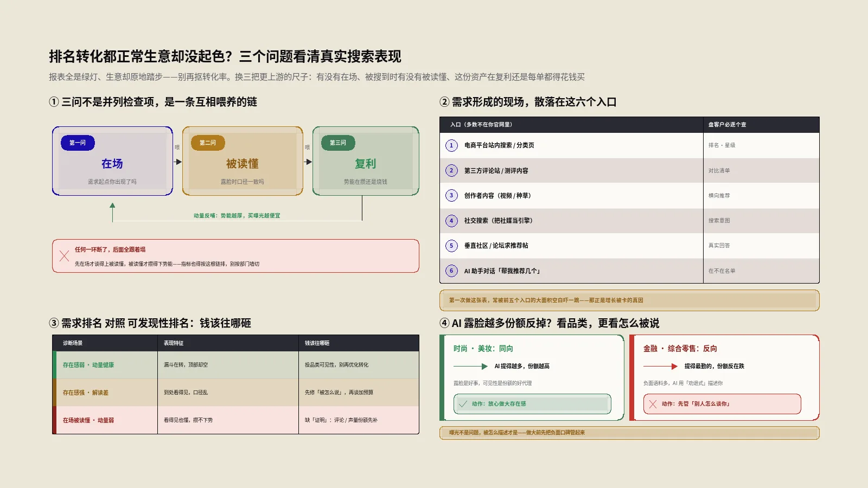Click the section heading ④ AI 露脸越多份额反掉
Screen dimensions: 868x488
pyautogui.click(x=550, y=323)
